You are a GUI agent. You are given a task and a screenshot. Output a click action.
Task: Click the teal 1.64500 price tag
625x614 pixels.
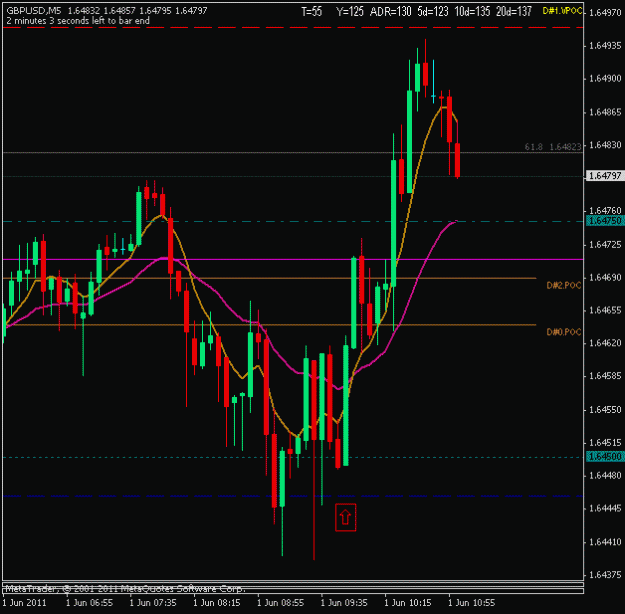pyautogui.click(x=605, y=456)
